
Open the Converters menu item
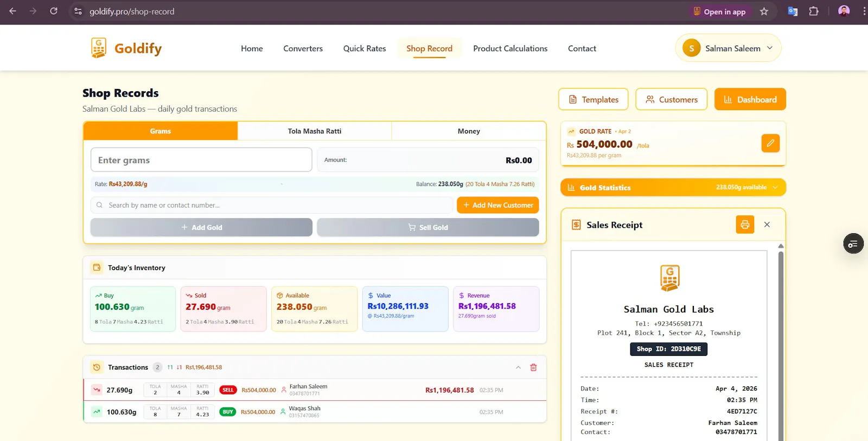point(303,48)
